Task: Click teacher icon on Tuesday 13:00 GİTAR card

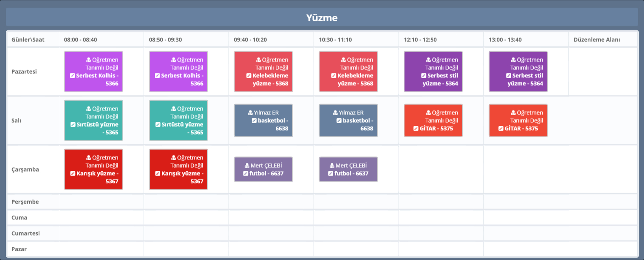Action: (513, 113)
